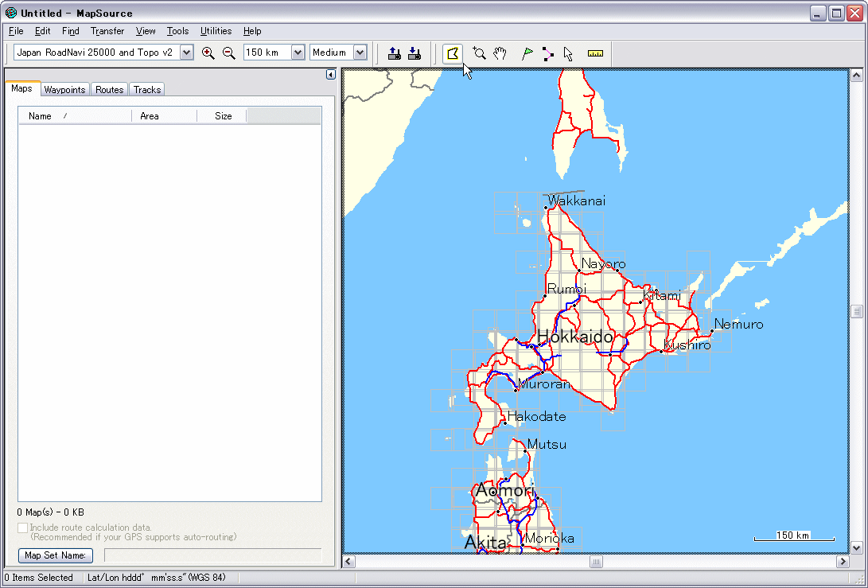Open the map product dropdown

click(187, 53)
